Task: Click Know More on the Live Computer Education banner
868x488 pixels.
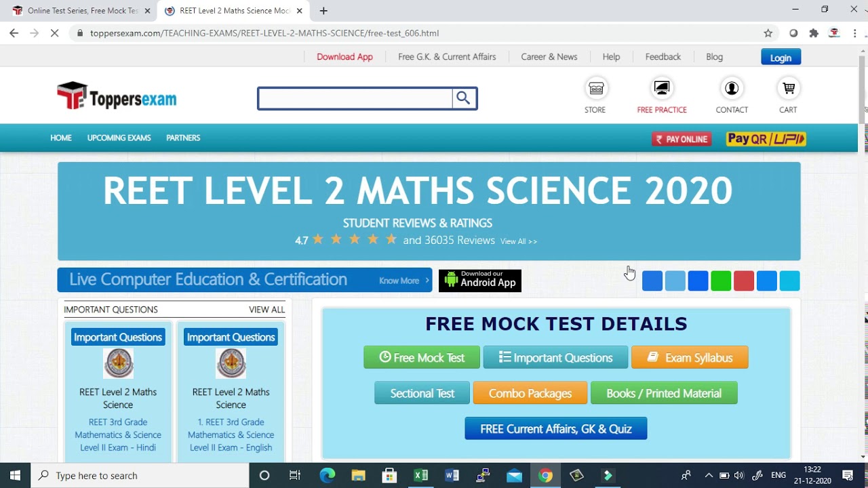Action: [403, 281]
